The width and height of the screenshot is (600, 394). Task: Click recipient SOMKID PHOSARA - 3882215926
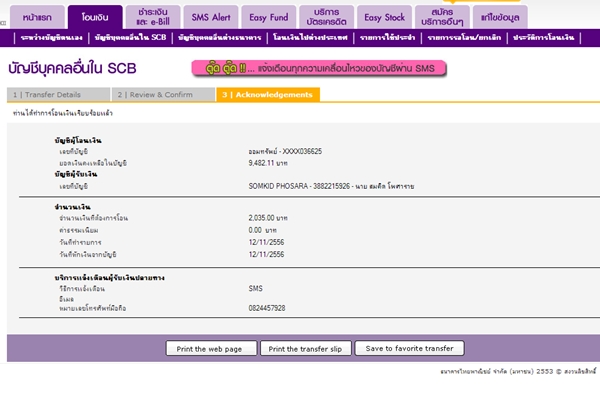click(x=331, y=186)
